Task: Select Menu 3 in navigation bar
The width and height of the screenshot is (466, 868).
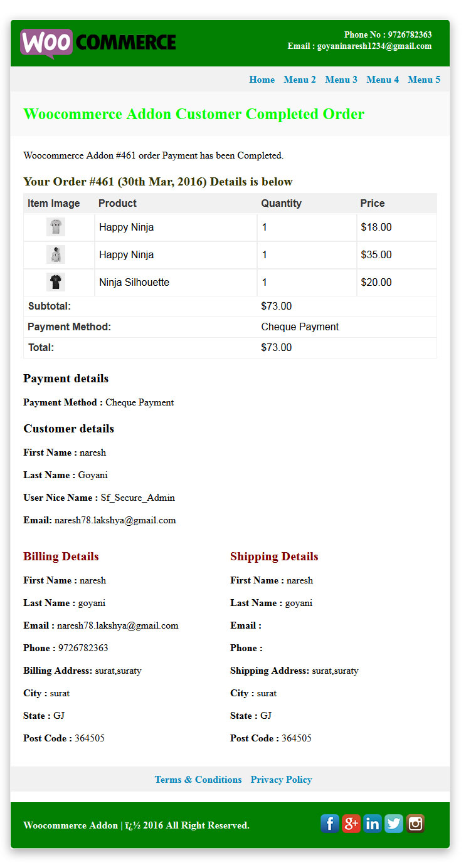Action: 341,80
